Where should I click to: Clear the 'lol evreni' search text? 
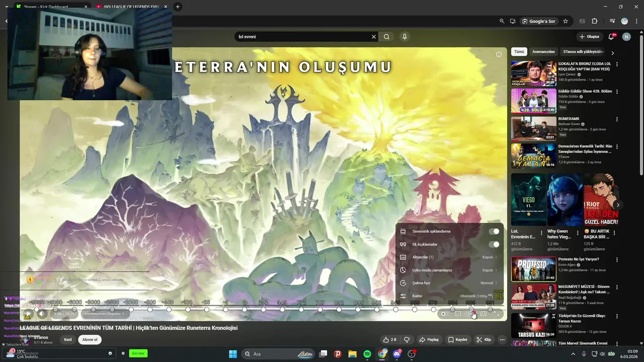[374, 37]
